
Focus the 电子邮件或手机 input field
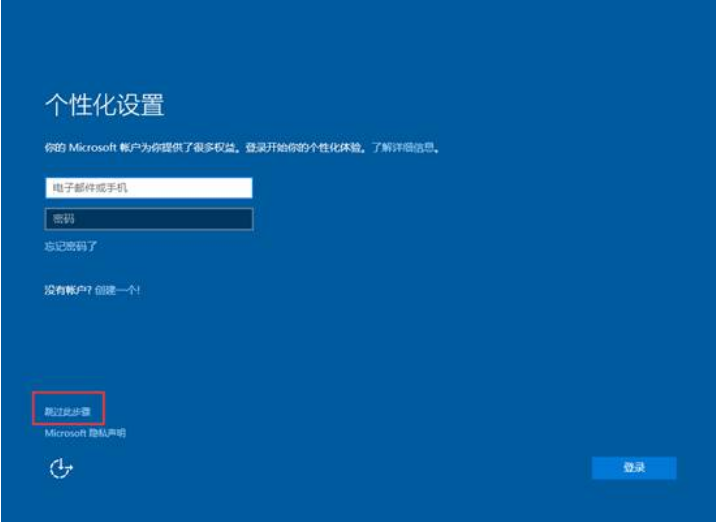pyautogui.click(x=148, y=188)
